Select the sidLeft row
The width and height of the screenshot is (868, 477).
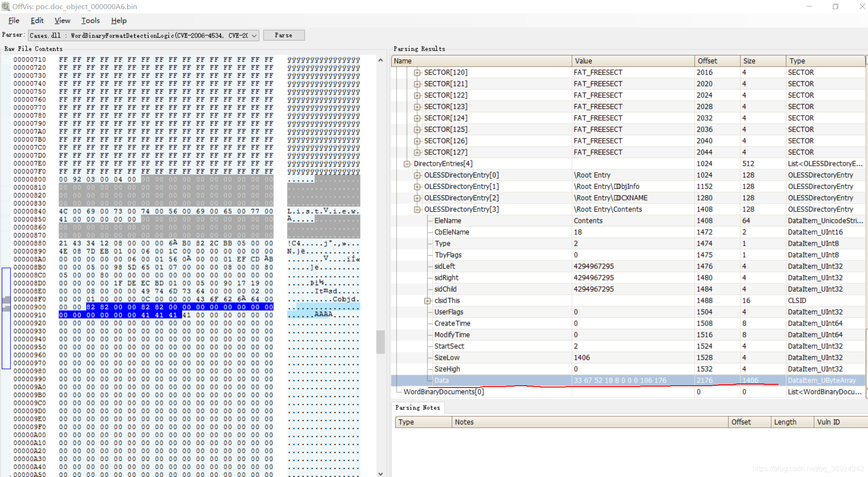[x=628, y=267]
